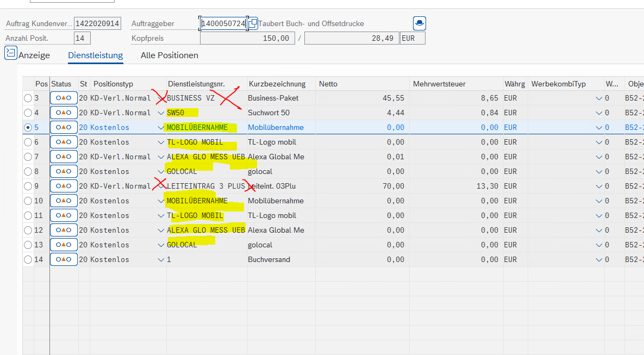Click the Kopfpreis 150,00 field
The image size is (644, 355).
[x=247, y=38]
